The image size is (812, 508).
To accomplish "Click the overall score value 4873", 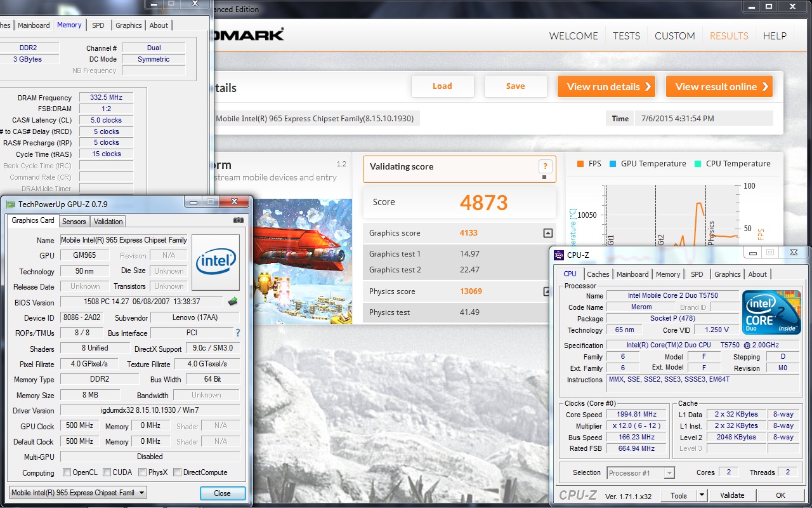I will [484, 203].
